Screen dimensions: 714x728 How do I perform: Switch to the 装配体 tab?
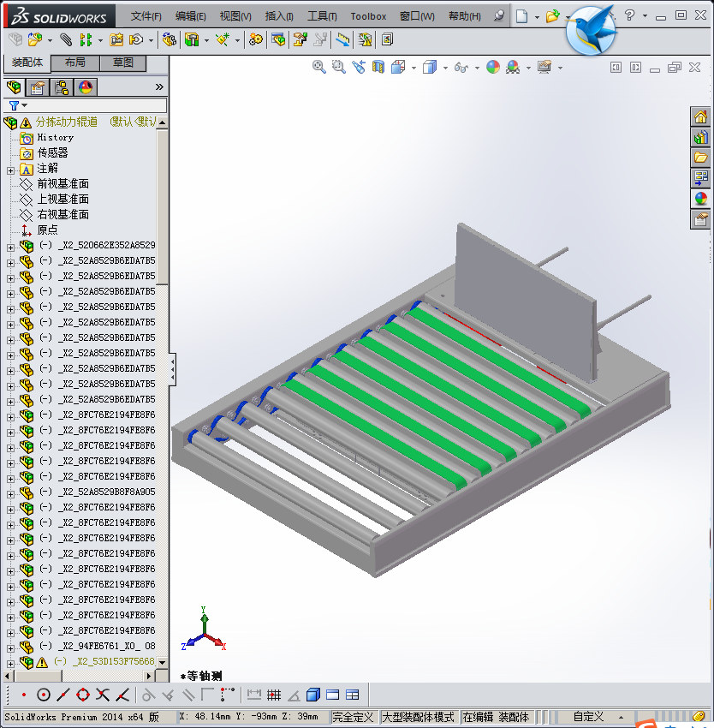tap(27, 63)
